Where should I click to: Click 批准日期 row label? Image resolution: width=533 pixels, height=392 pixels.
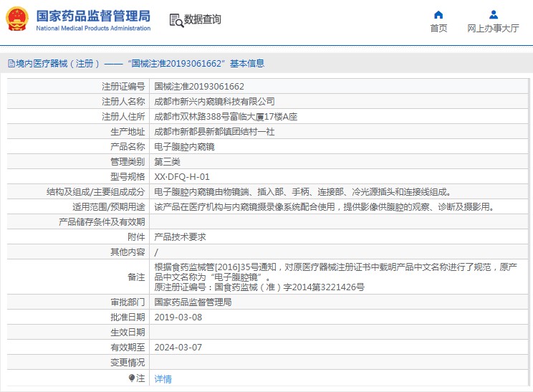128,317
